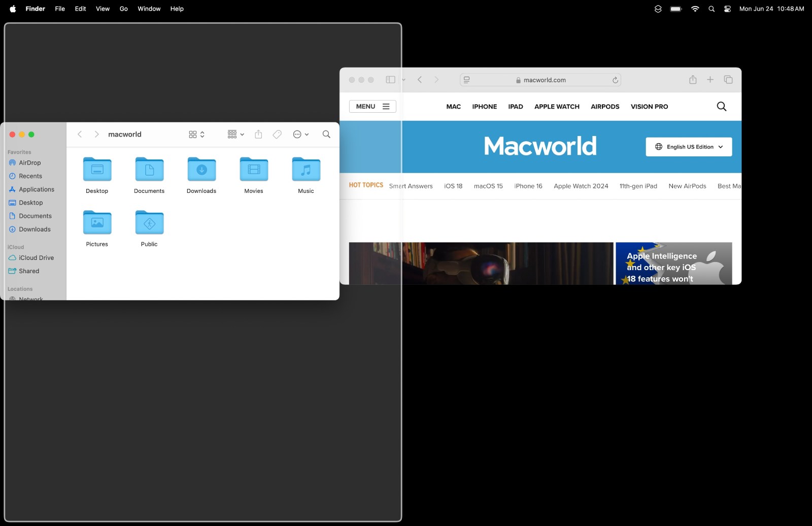
Task: Open Go menu in menu bar
Action: (123, 9)
